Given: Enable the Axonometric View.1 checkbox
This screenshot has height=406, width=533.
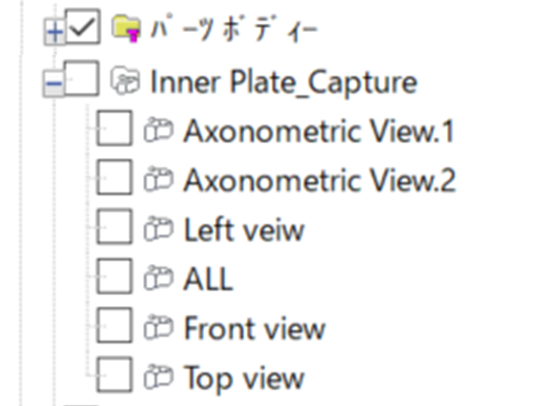Looking at the screenshot, I should (x=114, y=128).
